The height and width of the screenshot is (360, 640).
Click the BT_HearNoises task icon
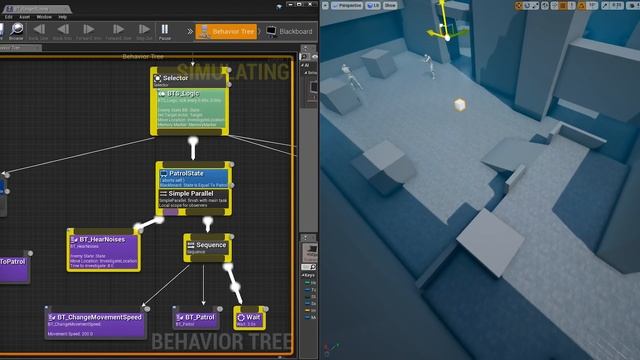click(x=74, y=240)
